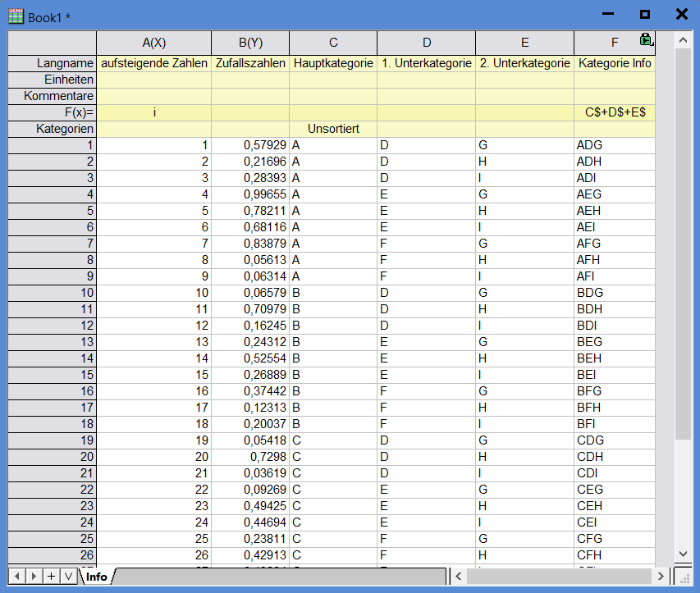The image size is (700, 593).
Task: Select column A(X) header
Action: point(154,43)
